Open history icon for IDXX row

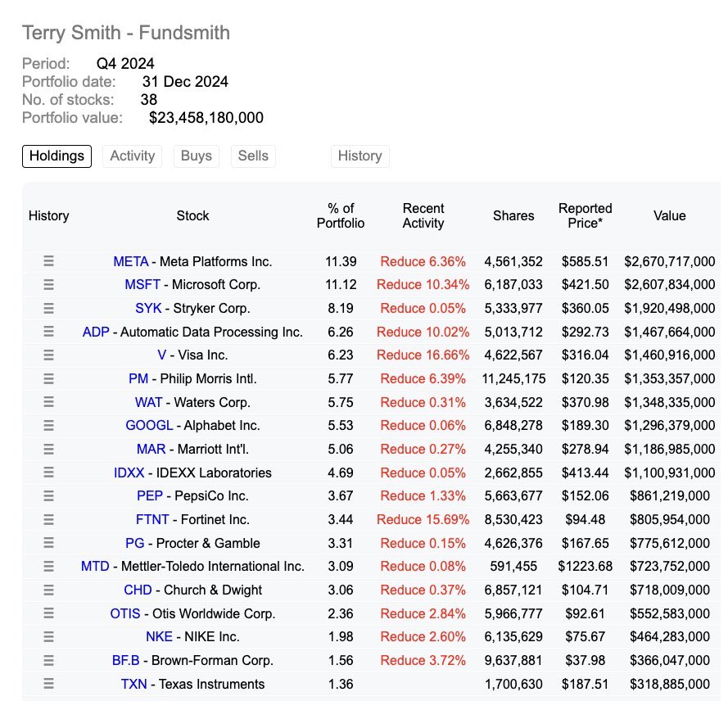pos(48,473)
